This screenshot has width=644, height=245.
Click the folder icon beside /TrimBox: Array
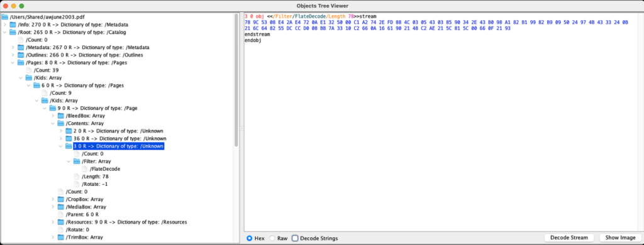click(61, 237)
